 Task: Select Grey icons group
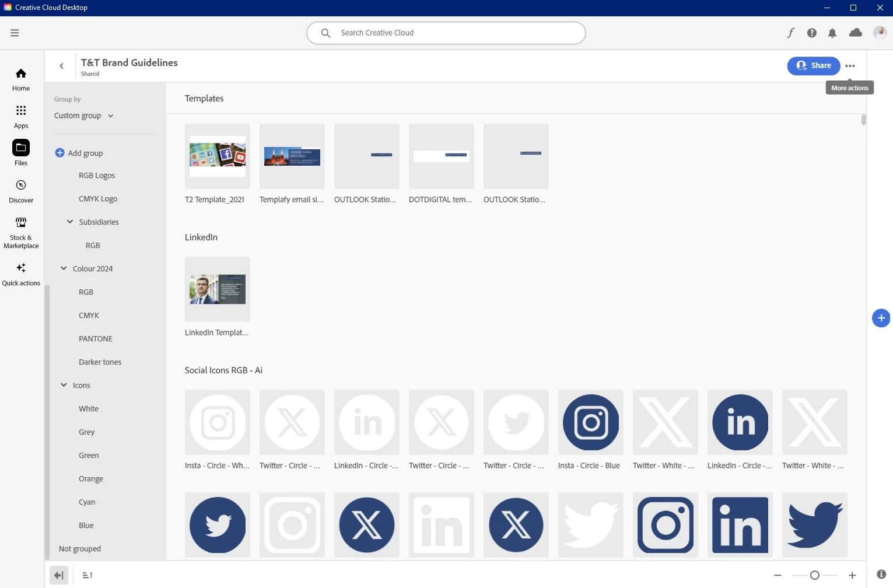[86, 432]
